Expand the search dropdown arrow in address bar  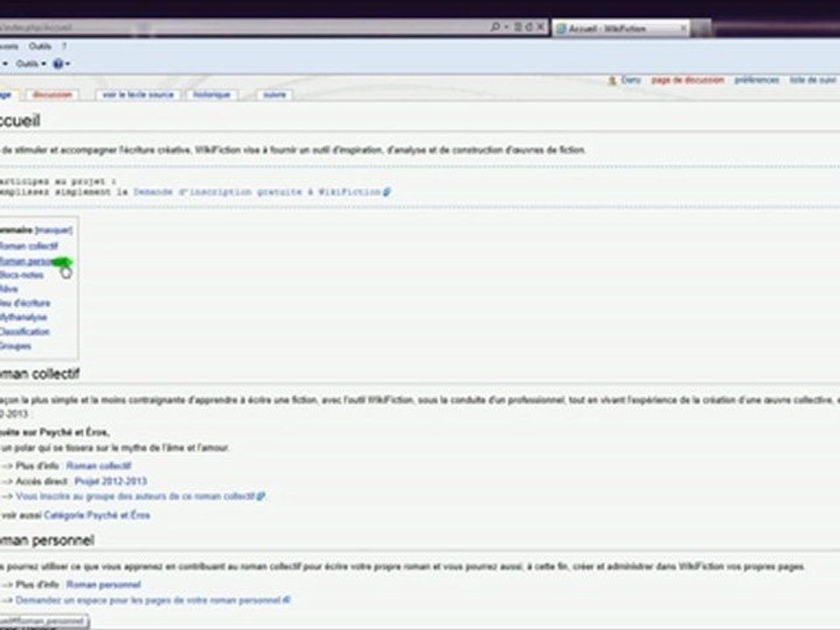pos(507,27)
